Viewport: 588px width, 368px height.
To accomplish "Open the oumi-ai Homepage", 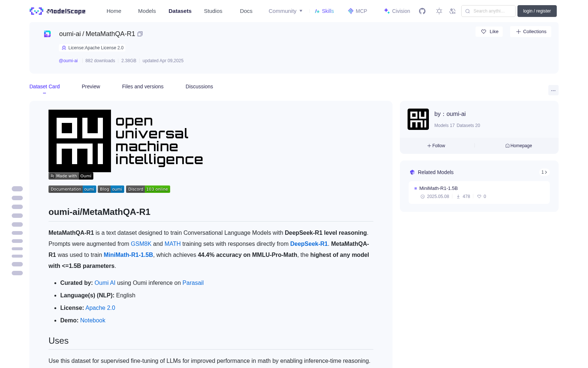I will (519, 146).
